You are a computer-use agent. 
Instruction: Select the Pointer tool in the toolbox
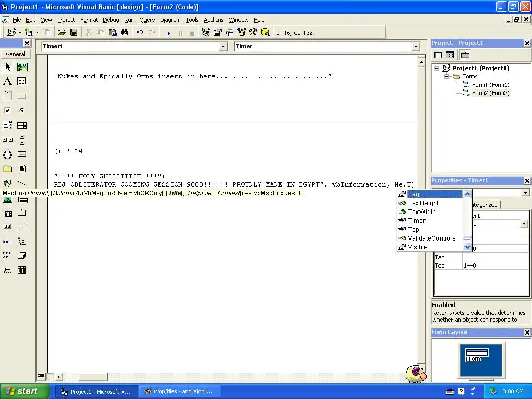pyautogui.click(x=7, y=67)
